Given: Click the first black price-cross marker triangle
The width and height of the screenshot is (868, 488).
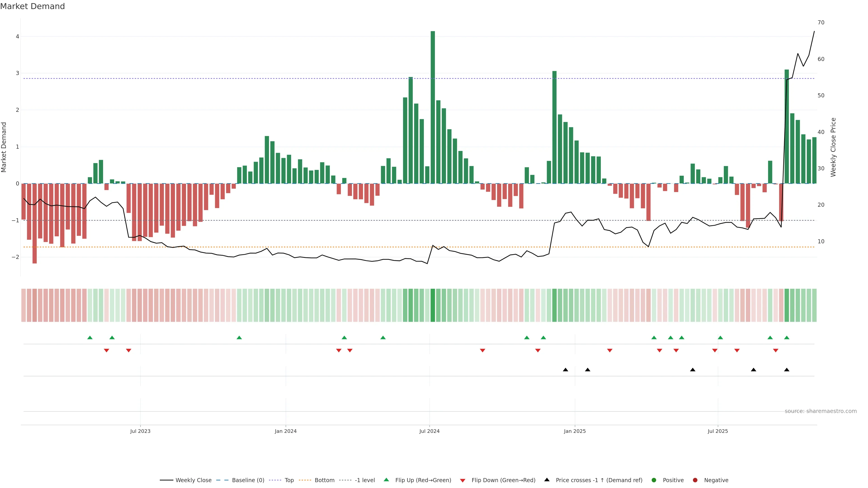Looking at the screenshot, I should point(565,370).
